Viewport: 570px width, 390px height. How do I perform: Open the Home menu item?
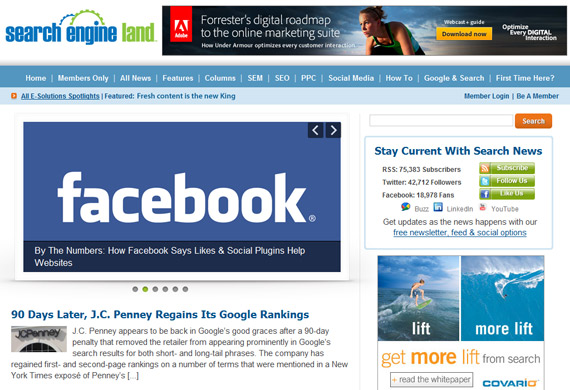tap(36, 78)
